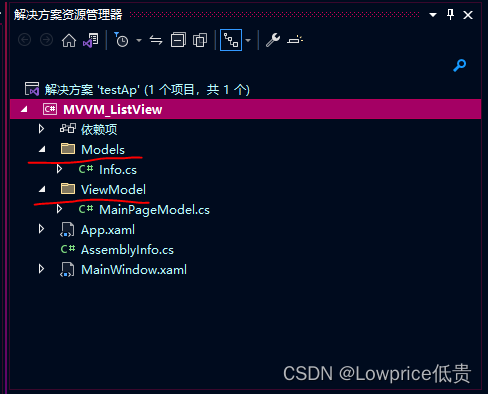Viewport: 488px width, 394px height.
Task: Click the Models folder icon
Action: pyautogui.click(x=68, y=149)
